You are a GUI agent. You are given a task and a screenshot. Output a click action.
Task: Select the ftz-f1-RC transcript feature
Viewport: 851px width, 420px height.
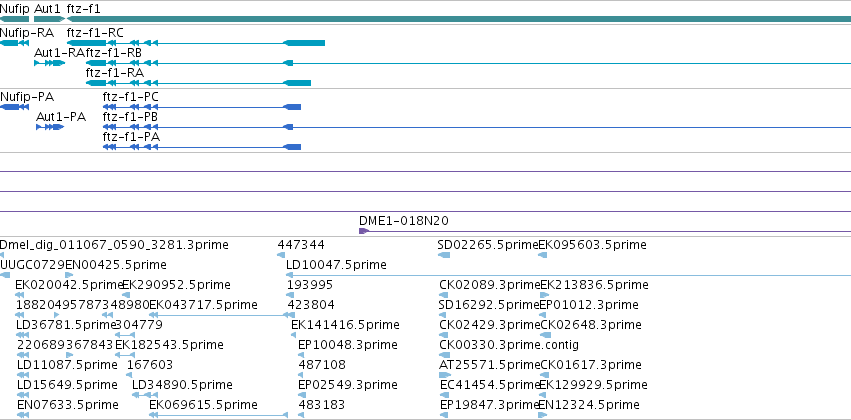pyautogui.click(x=196, y=43)
